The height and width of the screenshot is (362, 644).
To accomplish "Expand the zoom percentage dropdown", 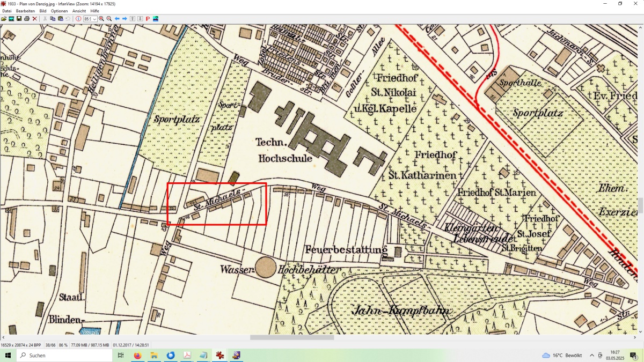I will (94, 19).
